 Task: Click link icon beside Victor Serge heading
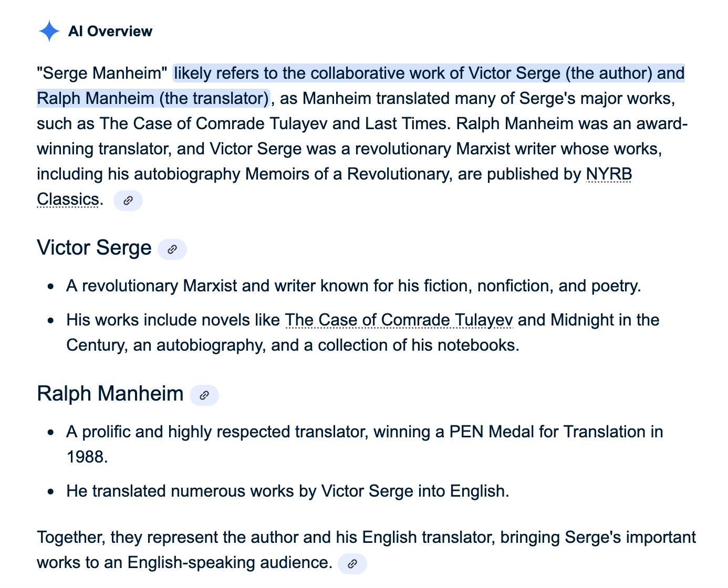[x=172, y=249]
